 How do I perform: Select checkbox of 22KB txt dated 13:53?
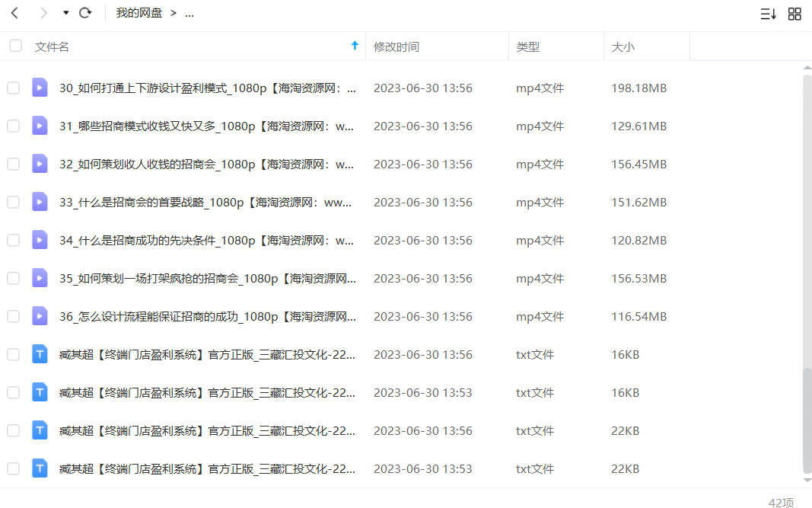pos(14,468)
